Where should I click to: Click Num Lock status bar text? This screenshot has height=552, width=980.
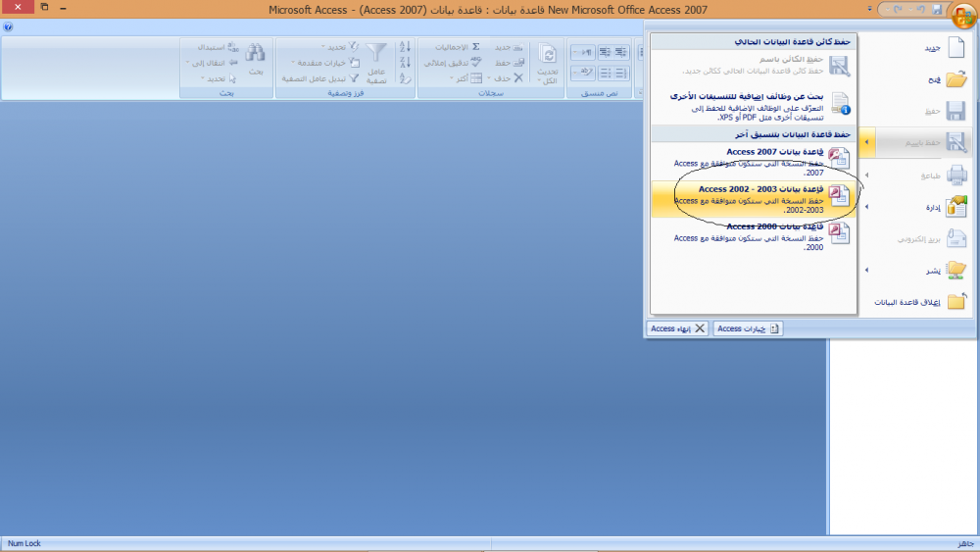24,543
